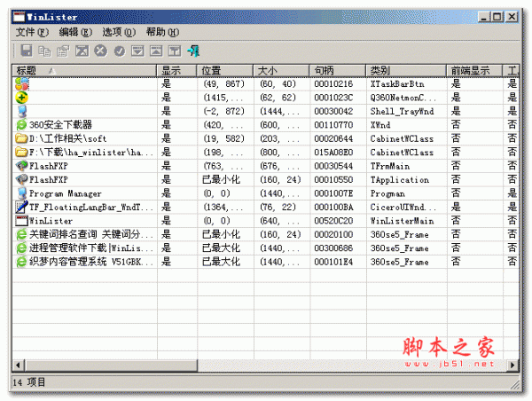Click 已最小化 in the 关键词排名查询 row
This screenshot has height=401, width=532.
point(221,234)
